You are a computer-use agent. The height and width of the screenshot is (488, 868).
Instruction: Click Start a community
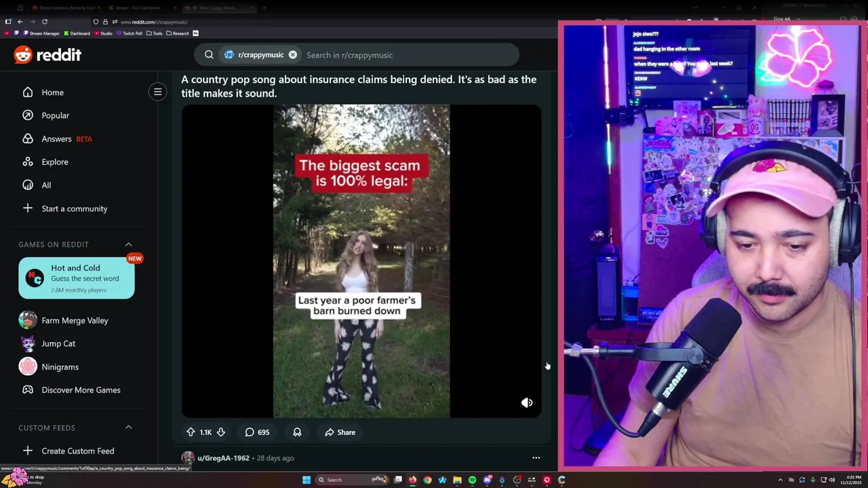pyautogui.click(x=75, y=209)
